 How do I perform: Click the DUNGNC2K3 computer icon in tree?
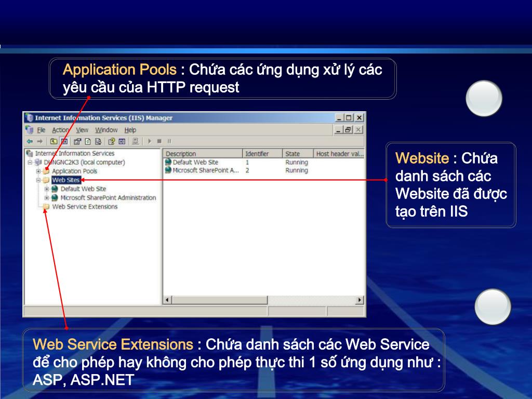tap(38, 162)
